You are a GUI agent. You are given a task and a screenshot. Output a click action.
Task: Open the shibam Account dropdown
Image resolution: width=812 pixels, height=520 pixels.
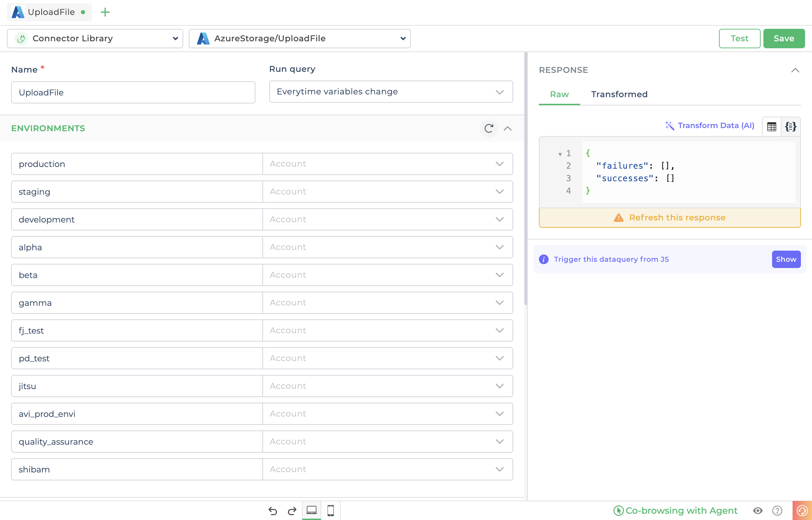388,469
